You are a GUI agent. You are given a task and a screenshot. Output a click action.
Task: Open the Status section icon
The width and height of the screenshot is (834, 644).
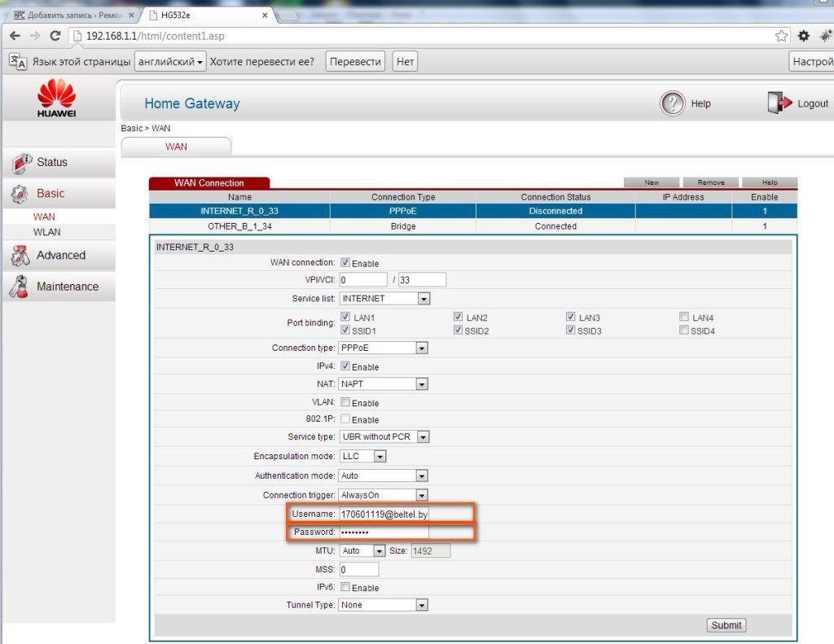pyautogui.click(x=22, y=163)
